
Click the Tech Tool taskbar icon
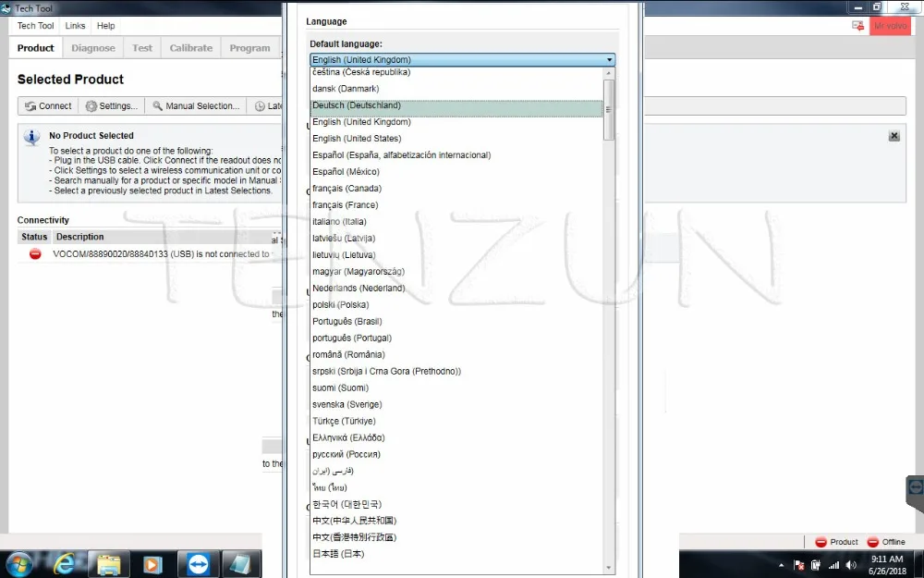tap(240, 564)
